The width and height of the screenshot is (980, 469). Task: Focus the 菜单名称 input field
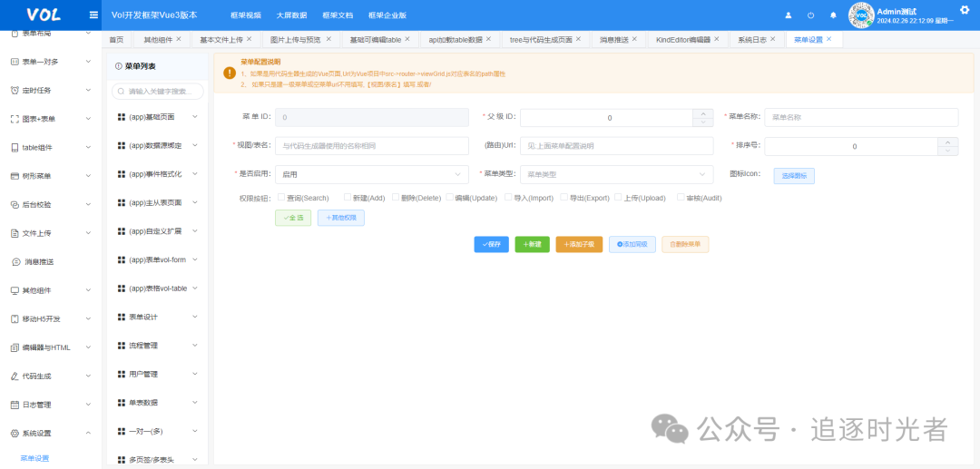861,117
